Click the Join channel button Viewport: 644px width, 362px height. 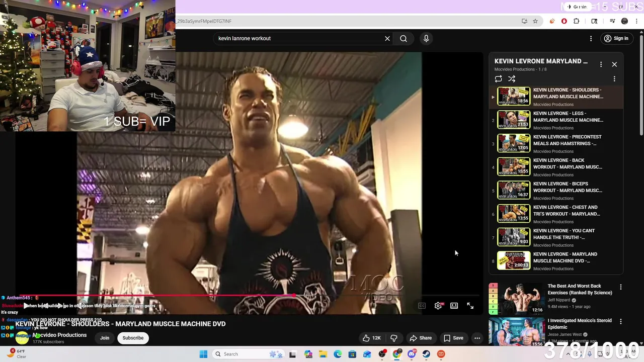click(x=105, y=338)
